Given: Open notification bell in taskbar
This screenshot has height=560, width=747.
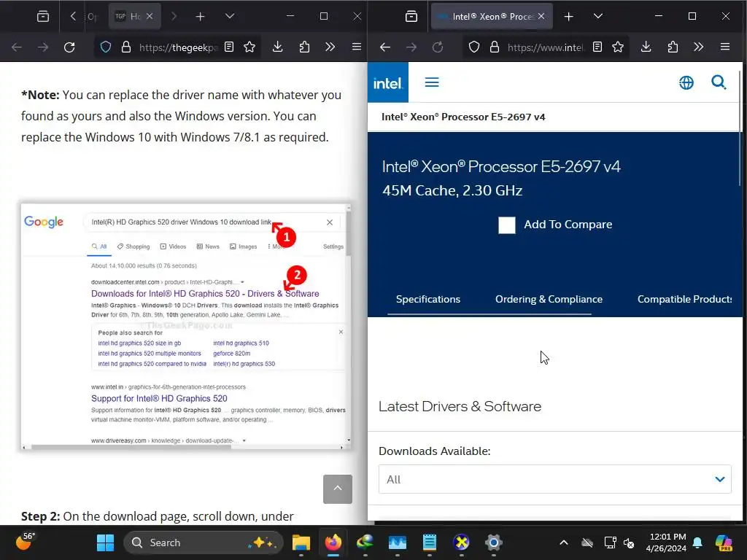Looking at the screenshot, I should (x=697, y=542).
